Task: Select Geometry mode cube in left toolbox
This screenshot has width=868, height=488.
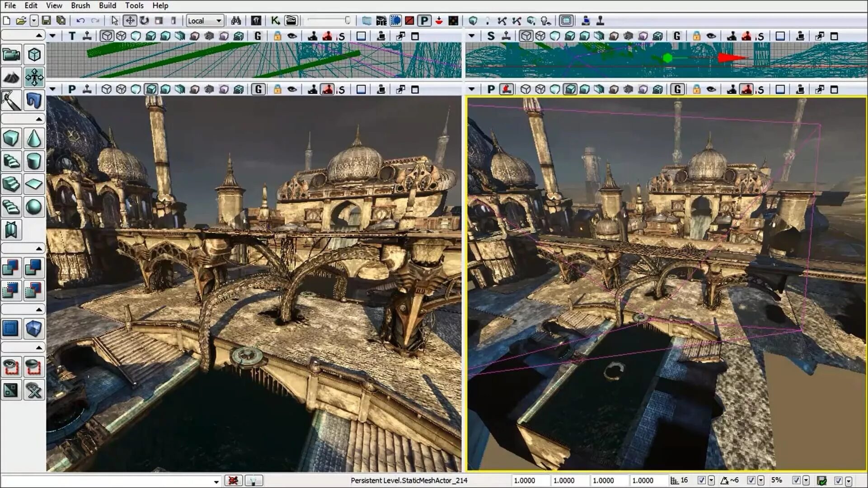Action: [34, 55]
